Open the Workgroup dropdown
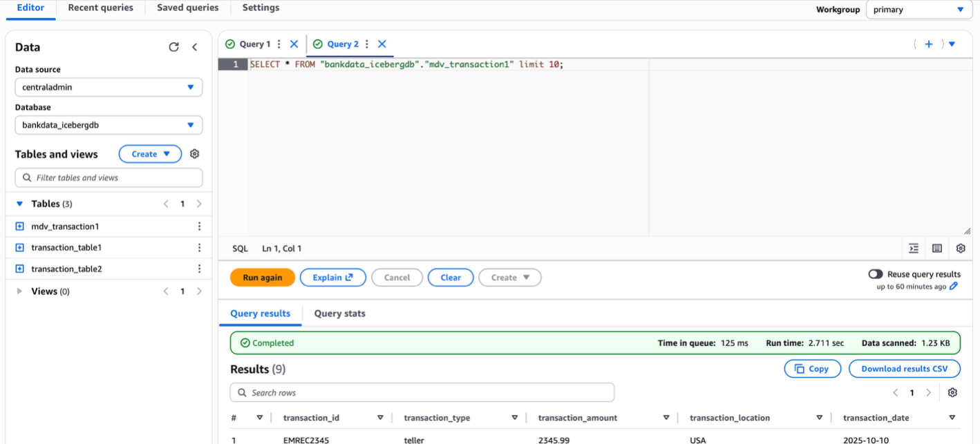This screenshot has width=980, height=444. tap(918, 10)
